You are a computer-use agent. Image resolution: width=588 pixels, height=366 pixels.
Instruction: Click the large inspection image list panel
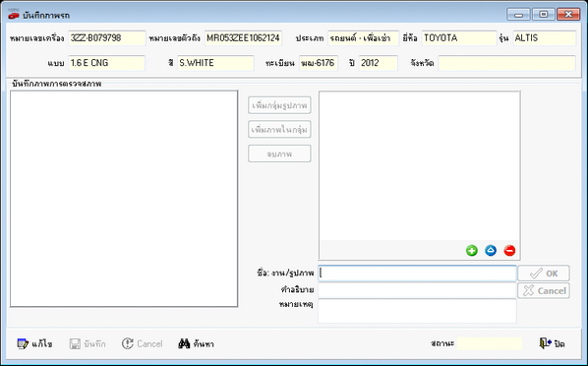tap(124, 199)
